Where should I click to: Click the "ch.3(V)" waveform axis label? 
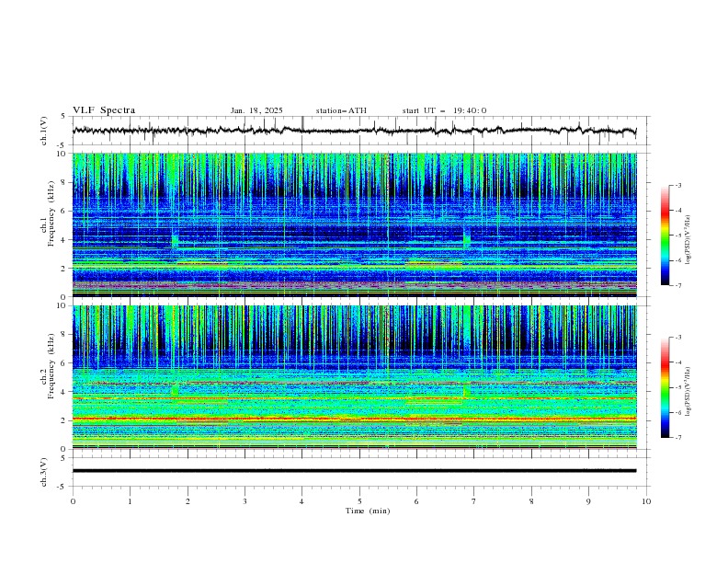point(44,472)
